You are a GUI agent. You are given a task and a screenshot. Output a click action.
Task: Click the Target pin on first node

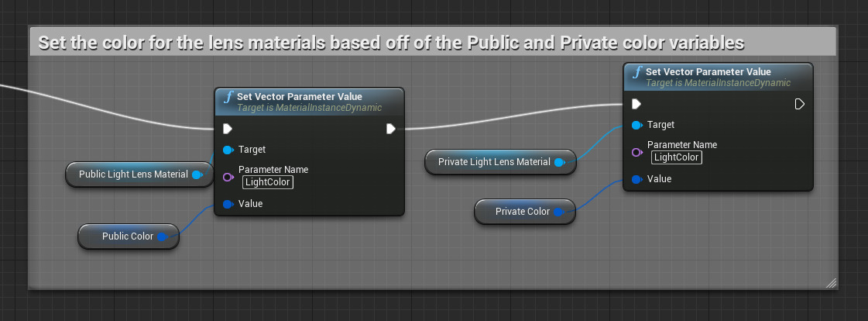(228, 150)
